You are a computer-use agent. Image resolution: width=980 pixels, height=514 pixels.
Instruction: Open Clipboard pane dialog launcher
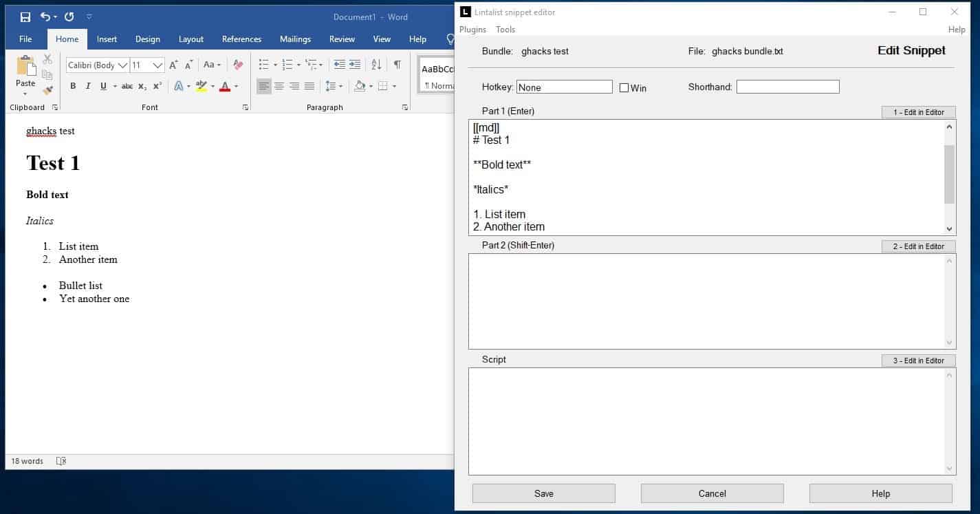pyautogui.click(x=55, y=107)
